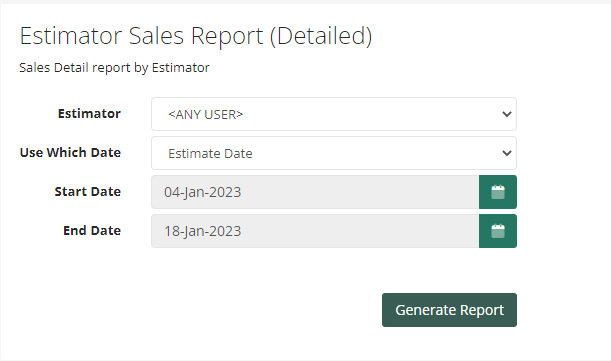Click the Estimator Sales Report (Detailed) heading
The image size is (611, 361).
(x=196, y=36)
